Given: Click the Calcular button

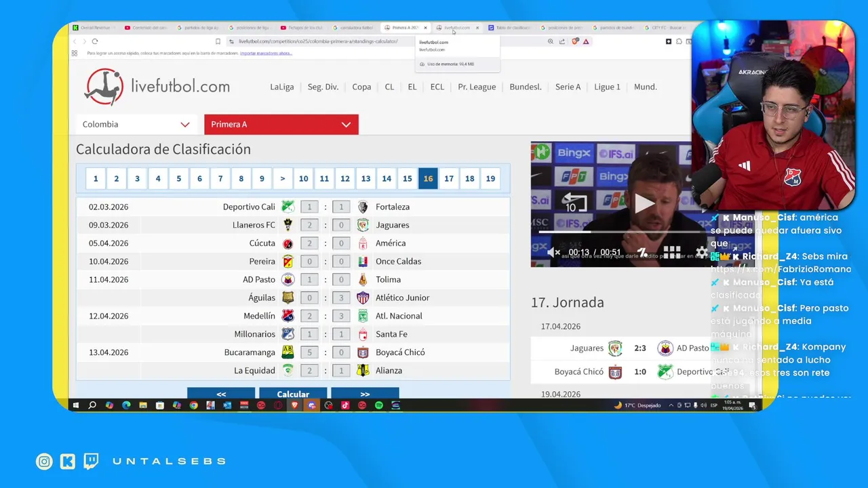Looking at the screenshot, I should pos(293,394).
